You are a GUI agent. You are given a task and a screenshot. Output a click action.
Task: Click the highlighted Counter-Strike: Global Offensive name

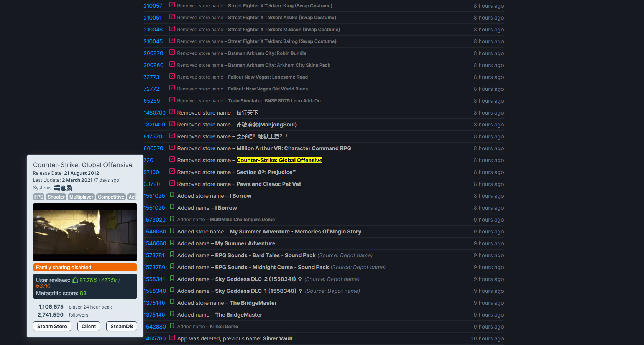pos(279,160)
